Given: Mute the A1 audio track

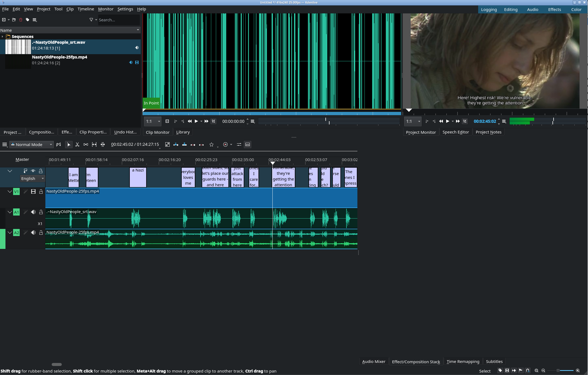Looking at the screenshot, I should 33,212.
